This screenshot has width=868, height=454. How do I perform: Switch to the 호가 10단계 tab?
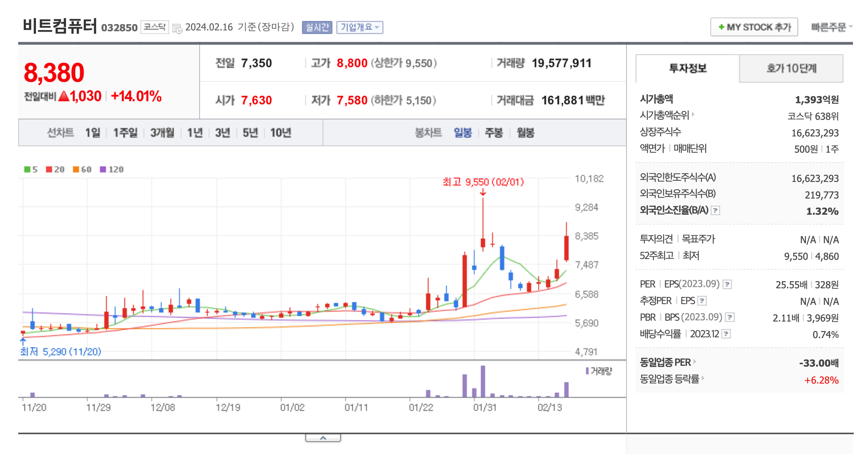[x=791, y=68]
